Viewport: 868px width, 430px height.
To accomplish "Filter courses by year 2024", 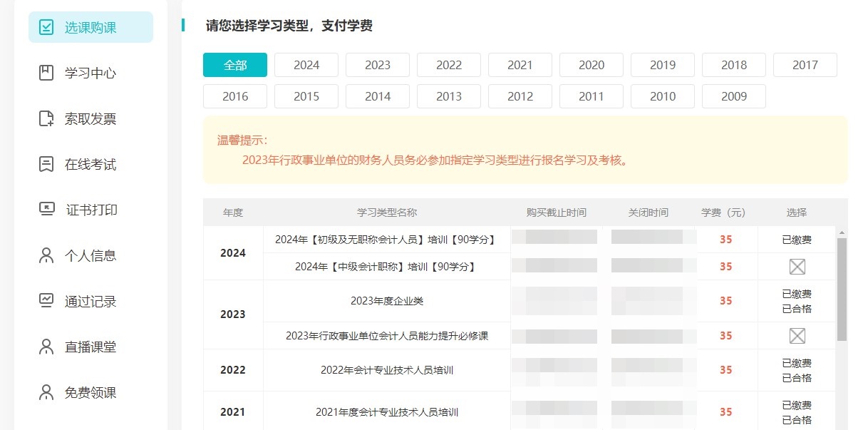I will click(306, 65).
